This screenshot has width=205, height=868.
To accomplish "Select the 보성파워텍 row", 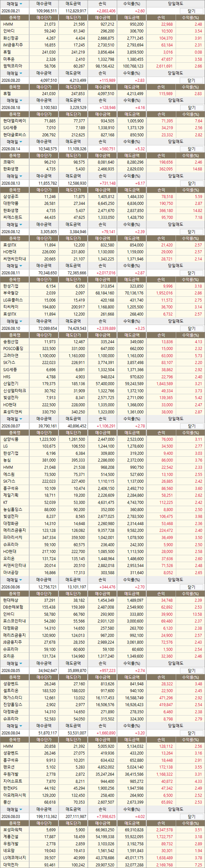I will click(x=102, y=830).
